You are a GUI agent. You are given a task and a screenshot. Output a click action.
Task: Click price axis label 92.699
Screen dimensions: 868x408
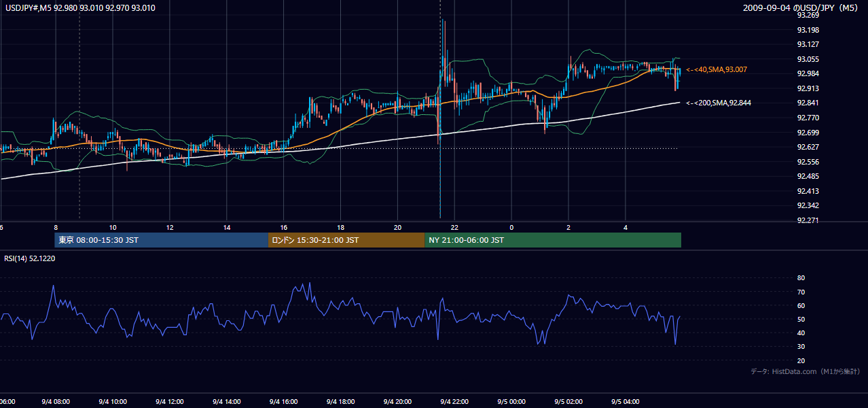pos(808,133)
